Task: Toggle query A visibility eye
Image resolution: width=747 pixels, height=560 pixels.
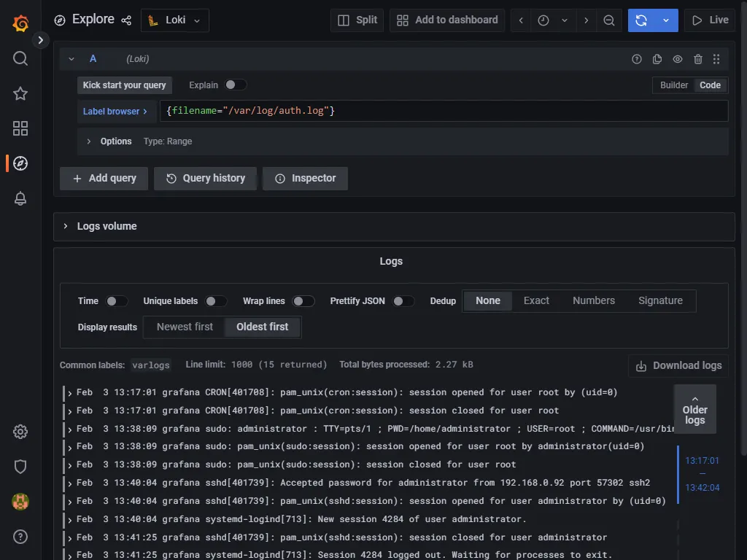Action: click(x=678, y=59)
